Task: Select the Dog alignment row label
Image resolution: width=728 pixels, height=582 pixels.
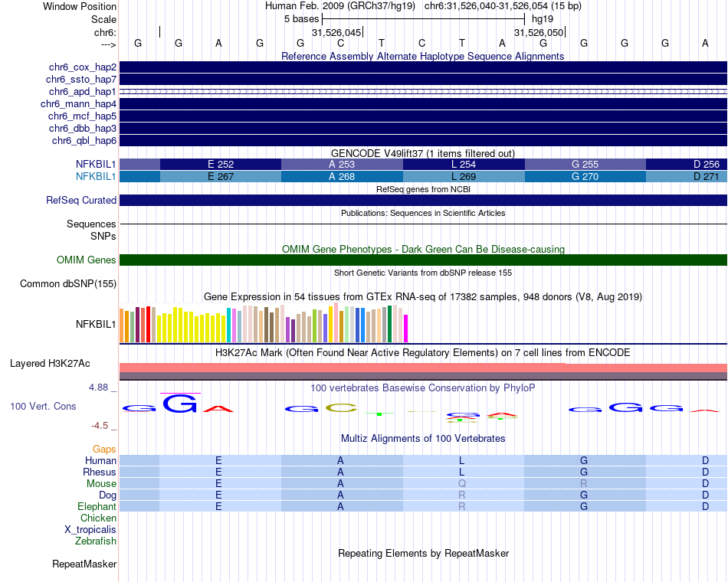Action: 107,495
